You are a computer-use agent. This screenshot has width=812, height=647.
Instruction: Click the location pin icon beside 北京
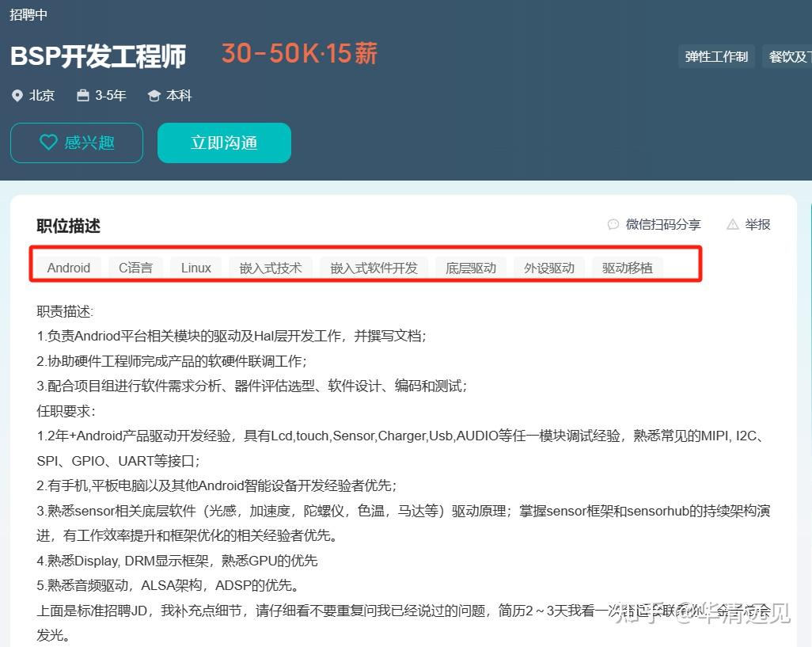click(17, 96)
